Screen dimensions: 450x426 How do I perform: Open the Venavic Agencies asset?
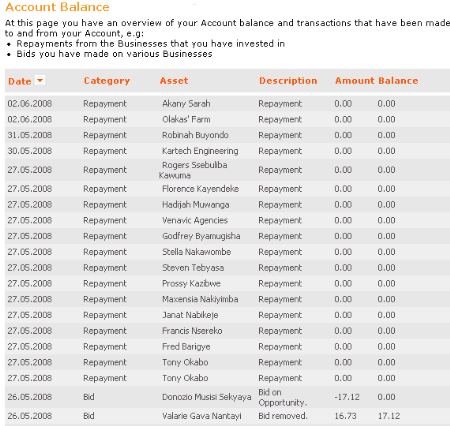(x=195, y=220)
